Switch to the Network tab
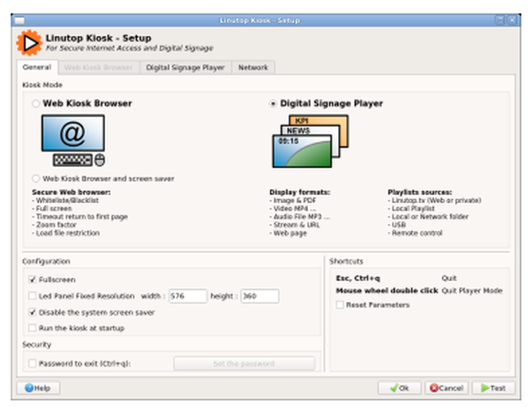This screenshot has width=532, height=407. coord(254,68)
